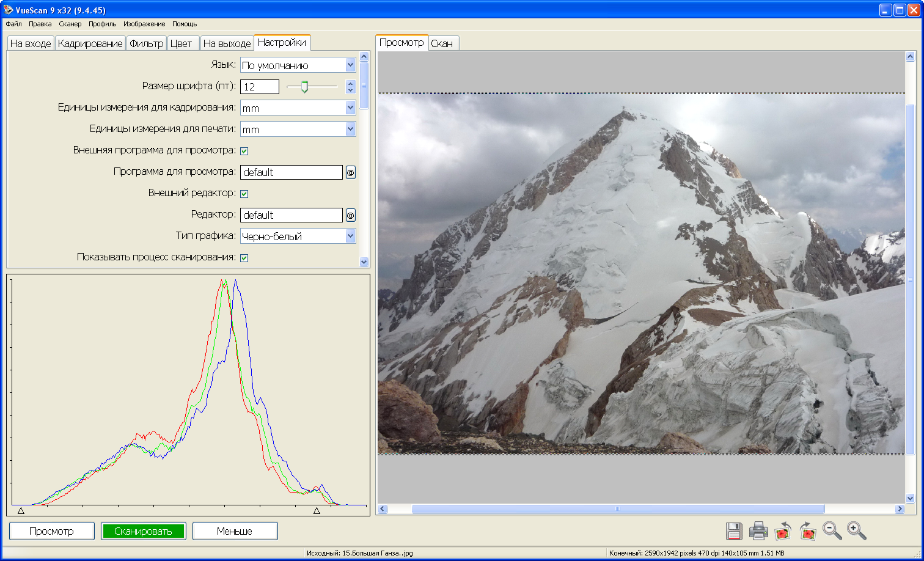
Task: Click the Программа для просмотра text field
Action: [291, 172]
